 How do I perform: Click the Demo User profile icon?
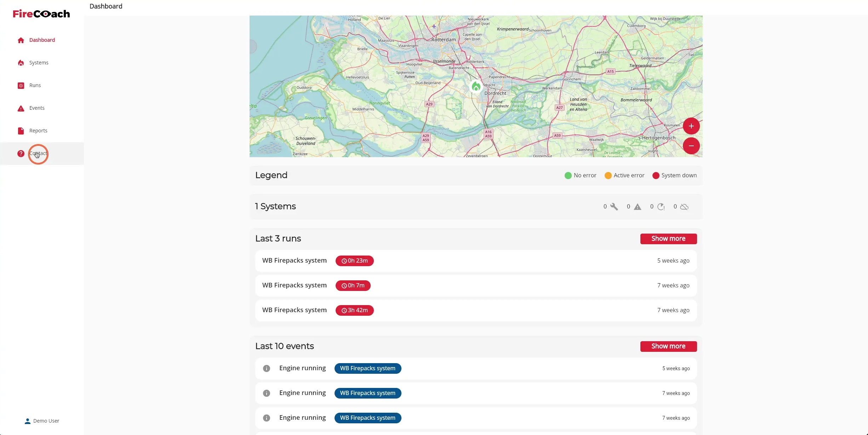[x=28, y=421]
